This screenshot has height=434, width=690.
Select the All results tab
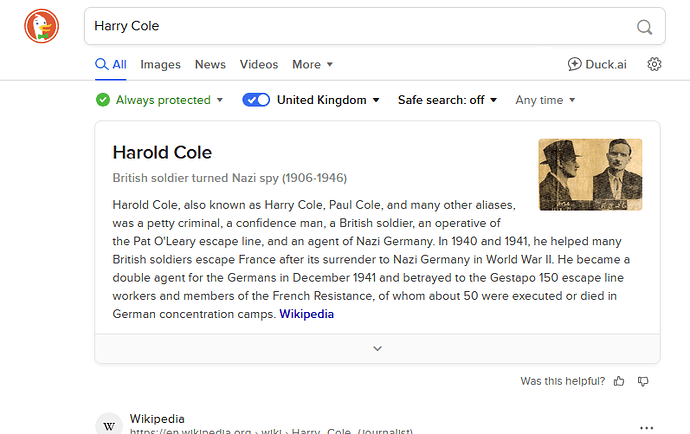coord(111,64)
